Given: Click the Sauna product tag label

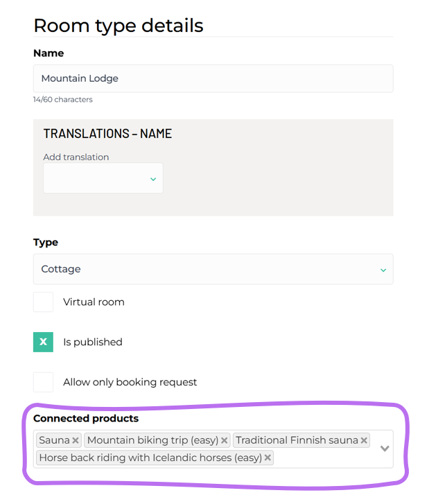Looking at the screenshot, I should 54,441.
